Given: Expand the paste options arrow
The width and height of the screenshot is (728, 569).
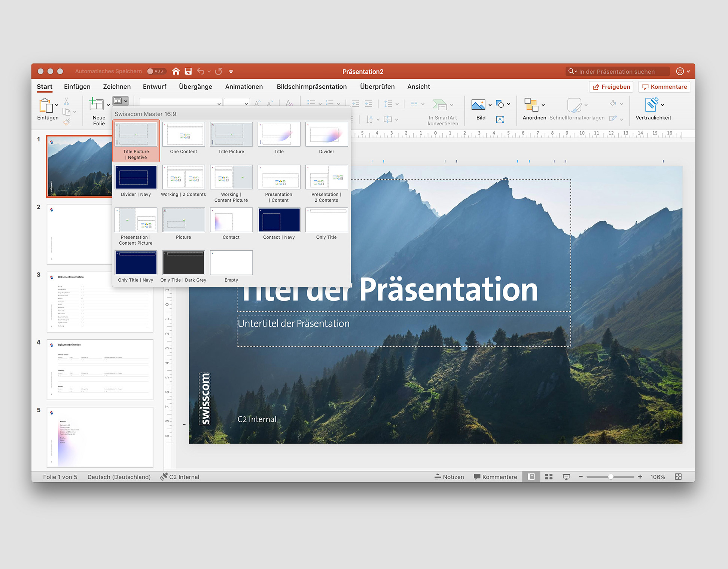Looking at the screenshot, I should tap(57, 105).
